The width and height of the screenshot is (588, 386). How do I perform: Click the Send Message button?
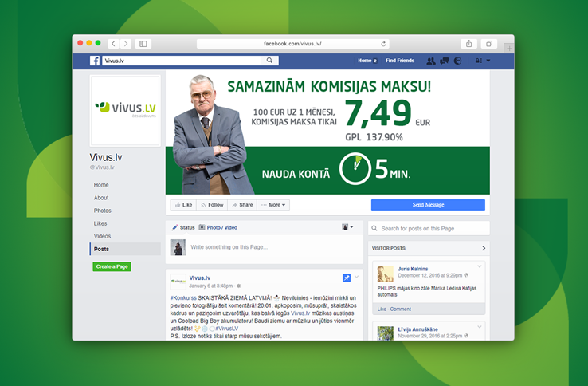point(428,205)
